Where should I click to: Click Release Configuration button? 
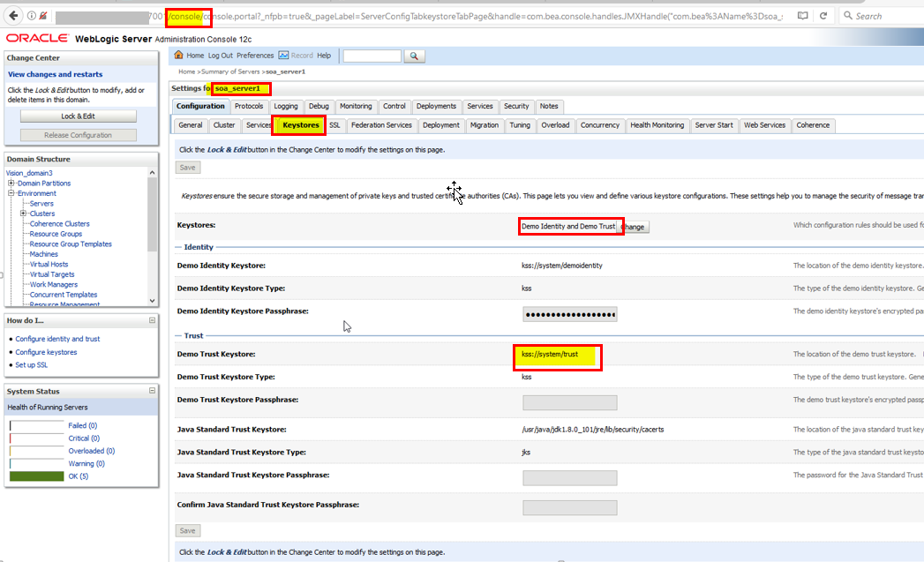tap(79, 135)
